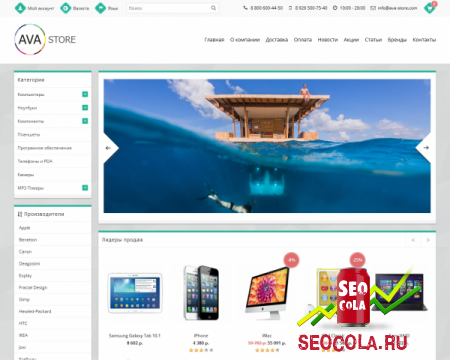Image resolution: width=450 pixels, height=360 pixels.
Task: Expand the Компьютеры category plus button
Action: 85,94
